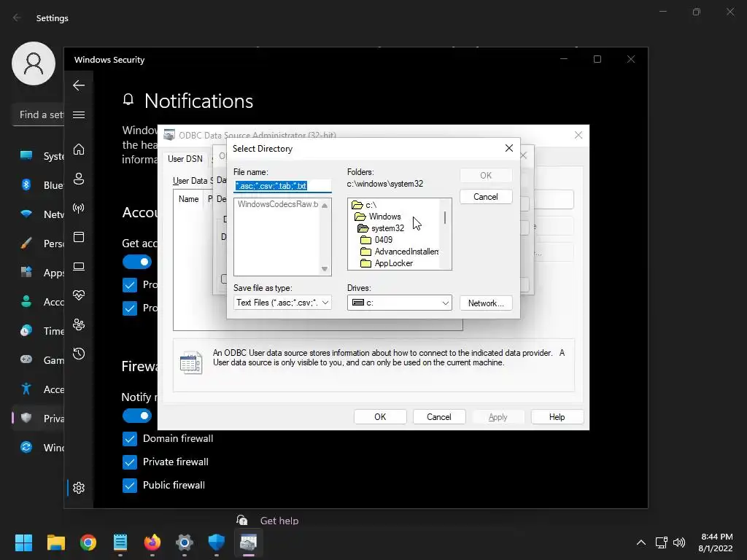Open App & browser control icon
This screenshot has height=560, width=747.
click(79, 237)
